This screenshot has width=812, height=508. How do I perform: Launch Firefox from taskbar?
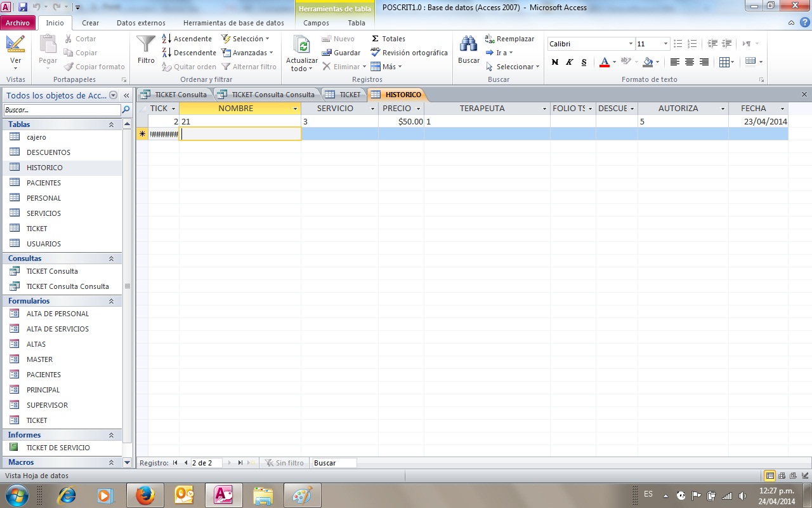coord(145,495)
